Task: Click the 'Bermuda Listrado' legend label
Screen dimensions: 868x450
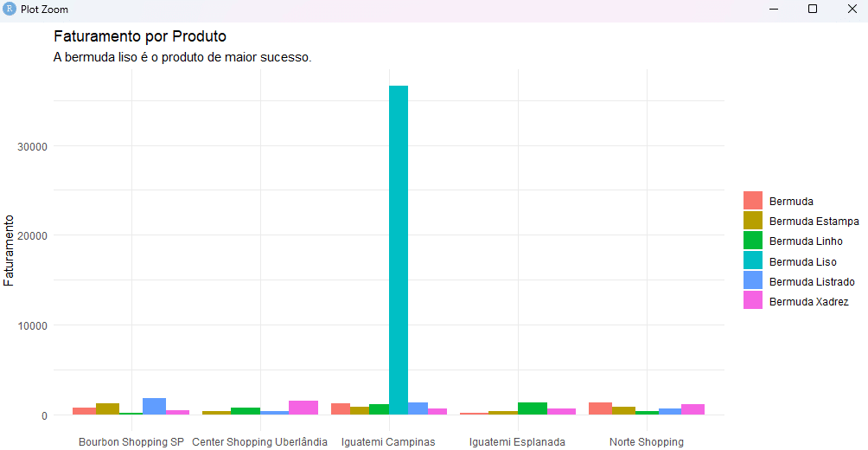Action: (x=812, y=281)
